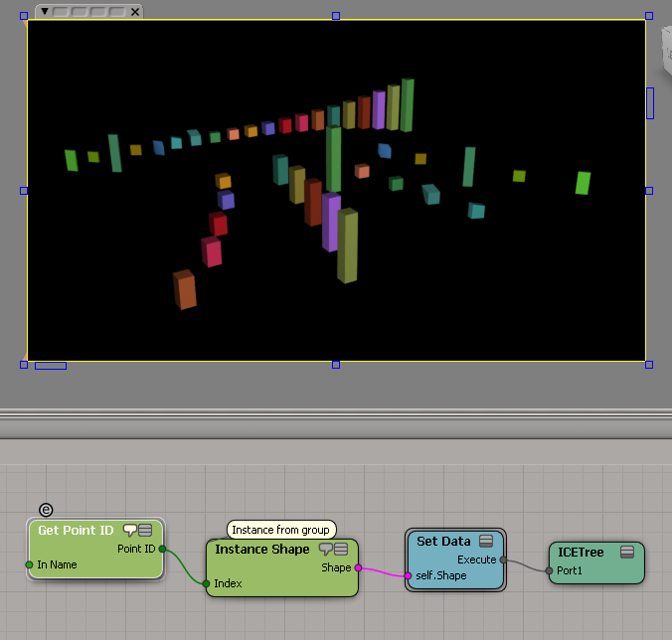The image size is (672, 640).
Task: Select the Set Data node title
Action: coord(443,542)
